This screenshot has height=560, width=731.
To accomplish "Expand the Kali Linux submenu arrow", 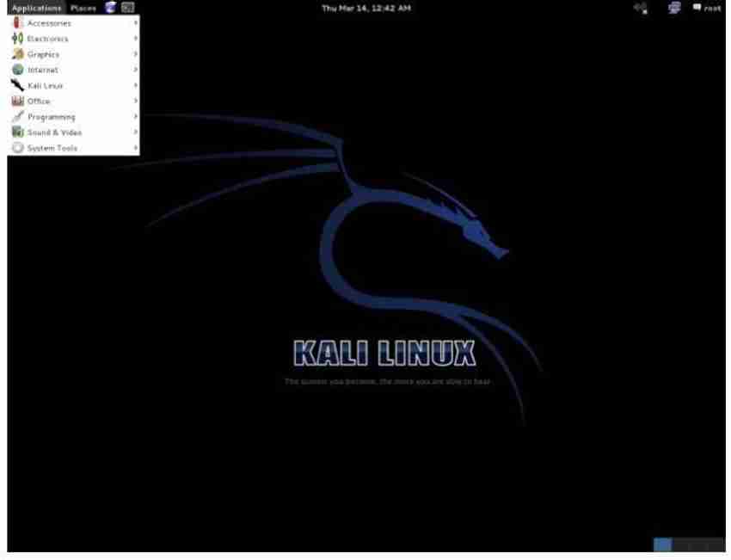I will click(135, 85).
